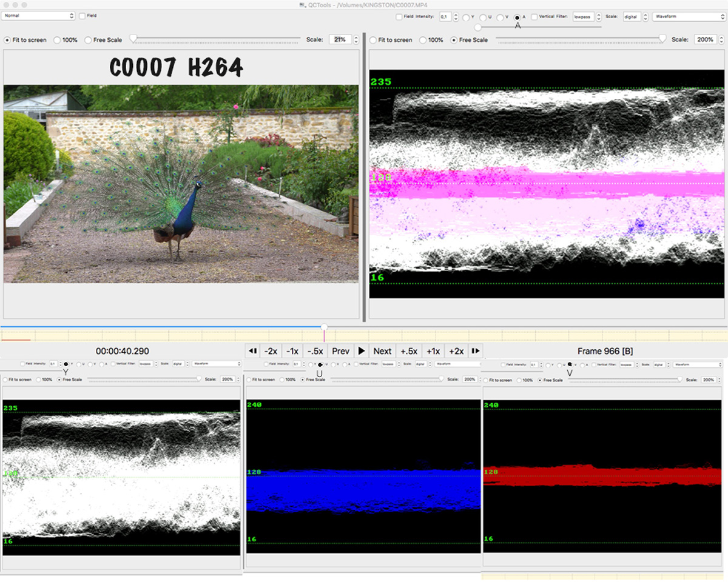Toggle Vertical checkbox in the V waveform panel
The height and width of the screenshot is (582, 728).
tap(594, 364)
